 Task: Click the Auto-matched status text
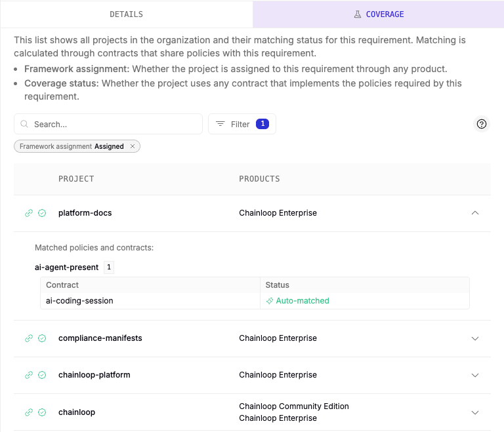(303, 301)
